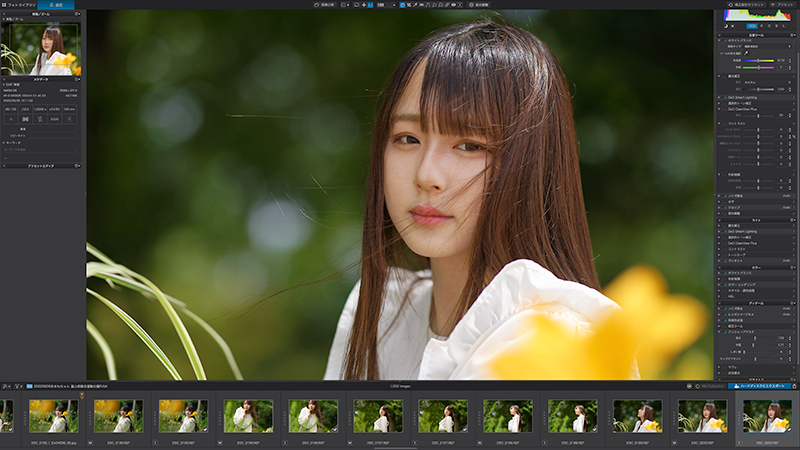This screenshot has height=450, width=800.
Task: Open the Move/Zoom panel menu icon
Action: [x=78, y=14]
